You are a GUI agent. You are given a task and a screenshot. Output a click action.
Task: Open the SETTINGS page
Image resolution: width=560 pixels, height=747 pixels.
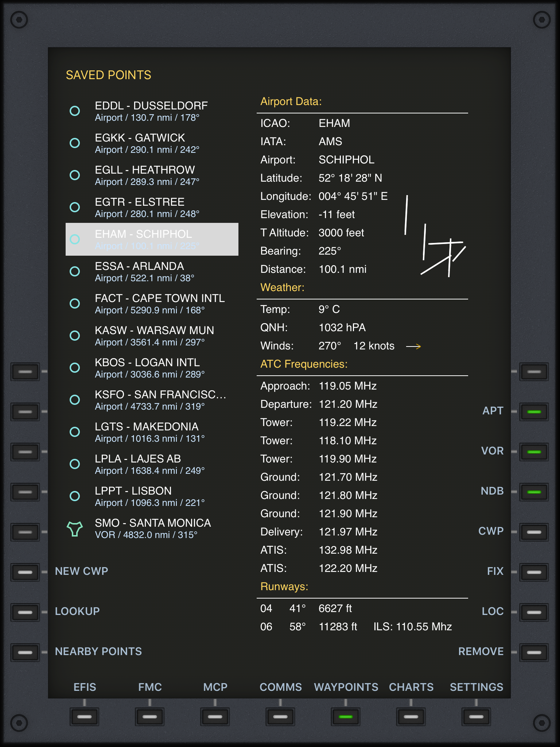[x=477, y=687]
